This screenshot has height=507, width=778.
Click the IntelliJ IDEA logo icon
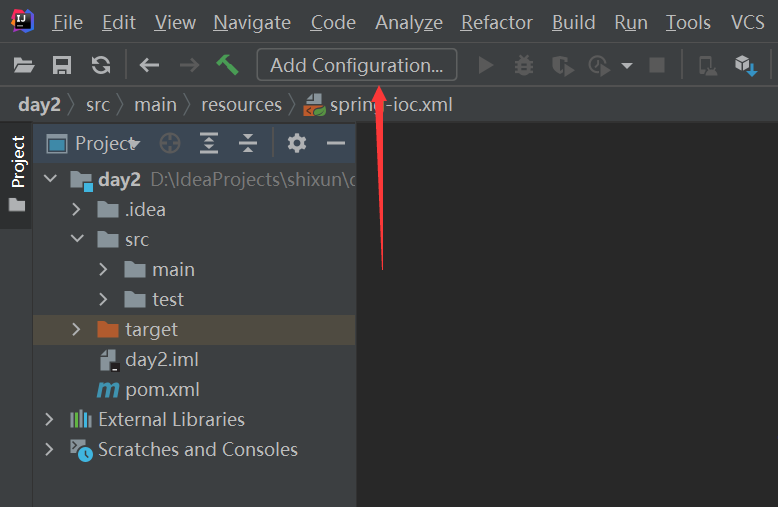coord(22,21)
